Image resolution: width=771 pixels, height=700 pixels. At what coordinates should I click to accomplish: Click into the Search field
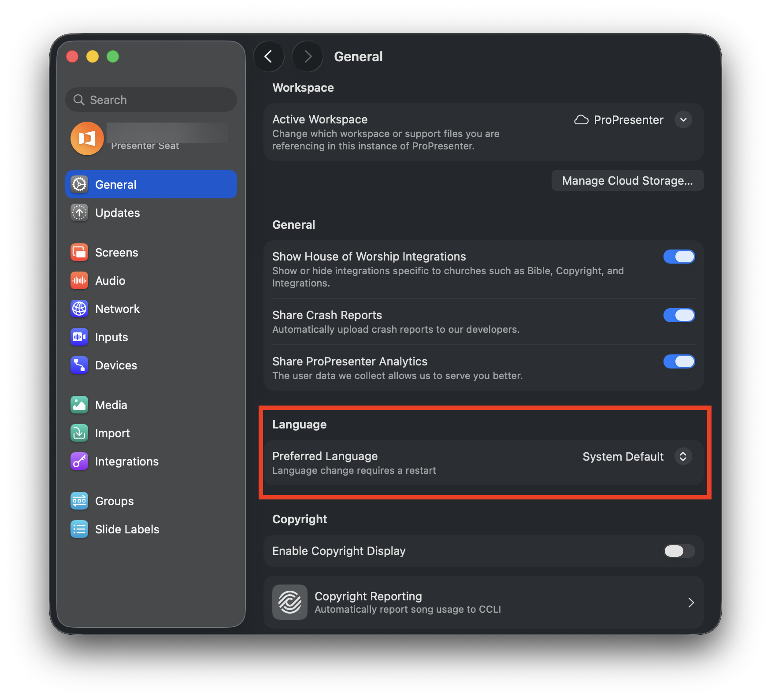(151, 100)
